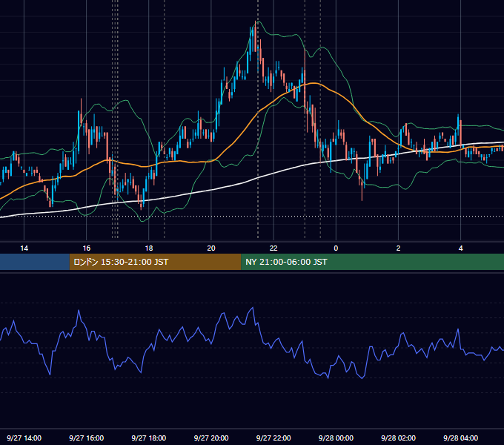This screenshot has width=504, height=445.
Task: Click the 9/28 02:00 date label
Action: (398, 438)
